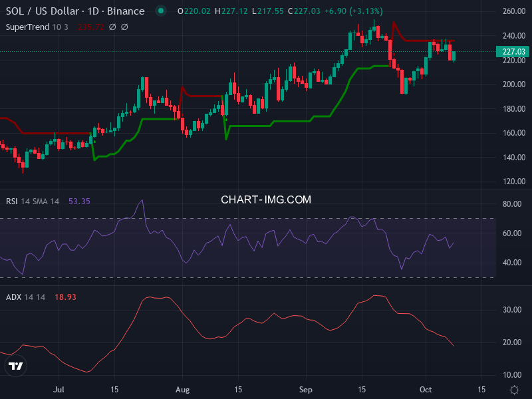Click the 260.00 price scale label

click(x=514, y=12)
